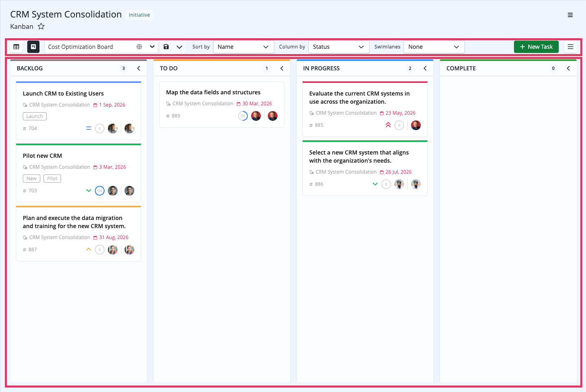Click progress circle on task 704
The image size is (586, 392).
(100, 128)
